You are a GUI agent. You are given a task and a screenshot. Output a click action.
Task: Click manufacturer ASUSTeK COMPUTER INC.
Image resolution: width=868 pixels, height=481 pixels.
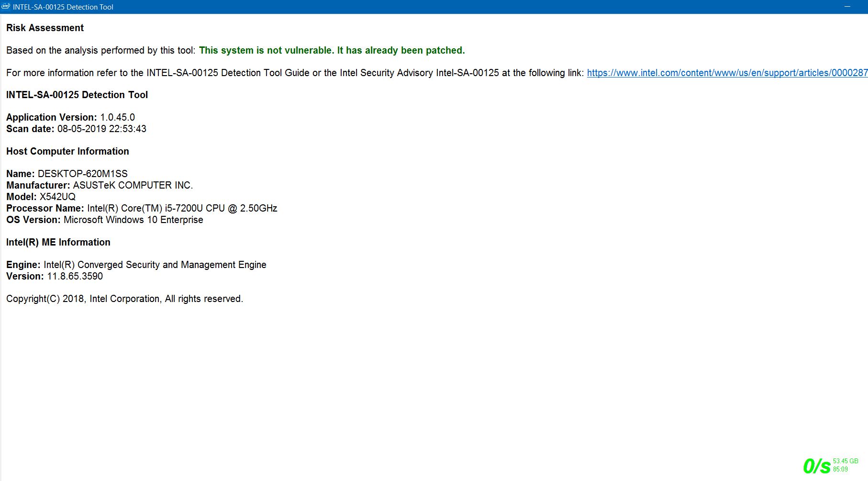pos(133,185)
